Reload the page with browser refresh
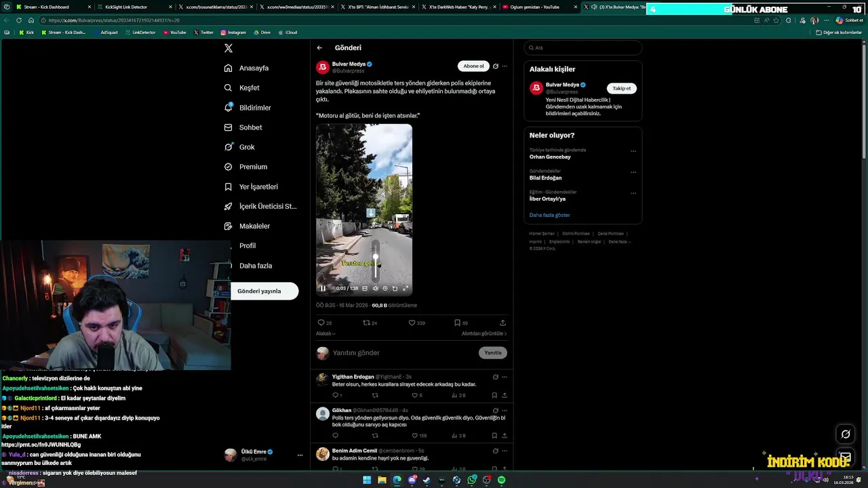The image size is (868, 488). (18, 20)
